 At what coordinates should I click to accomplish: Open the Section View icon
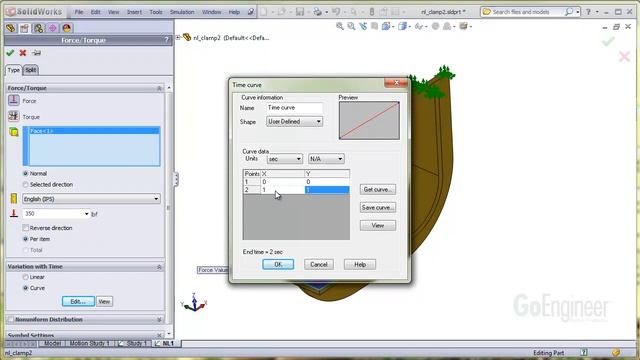click(x=374, y=27)
